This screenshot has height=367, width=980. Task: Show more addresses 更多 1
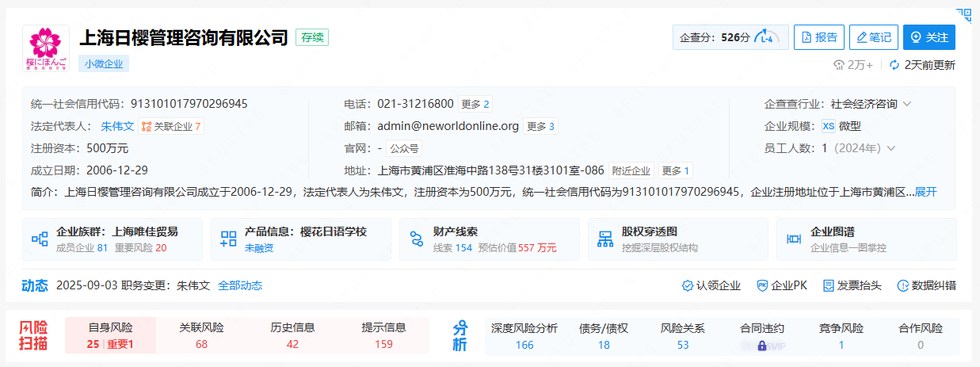tap(676, 170)
